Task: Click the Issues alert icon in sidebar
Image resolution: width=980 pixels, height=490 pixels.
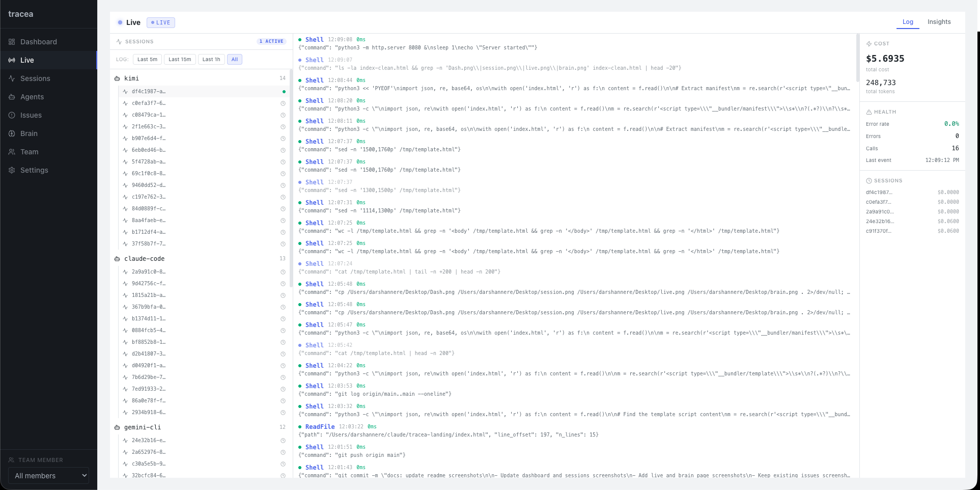Action: [x=12, y=115]
